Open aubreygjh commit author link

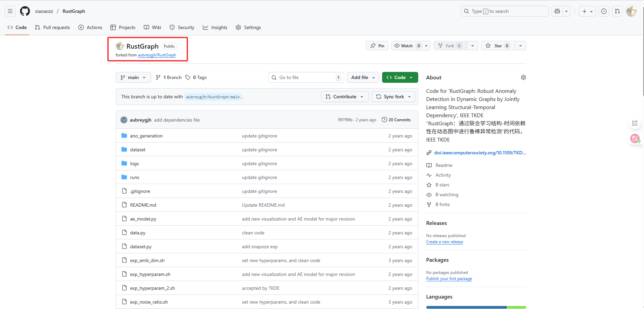point(140,120)
